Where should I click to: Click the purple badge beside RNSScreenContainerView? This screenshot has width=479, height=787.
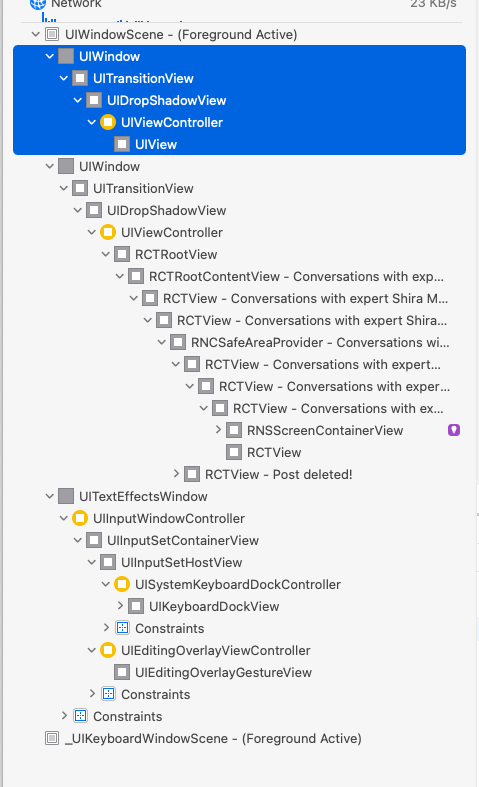[454, 430]
